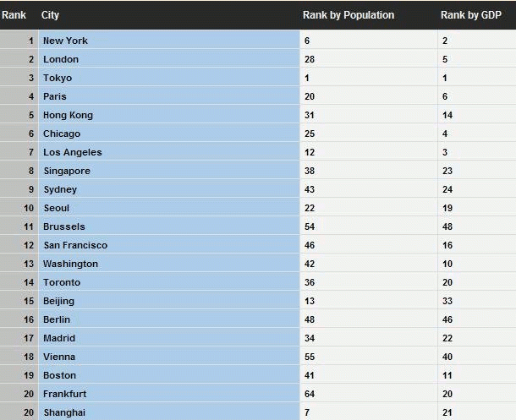Viewport: 516px width, 420px height.
Task: Select the Chicago row
Action: pyautogui.click(x=62, y=134)
